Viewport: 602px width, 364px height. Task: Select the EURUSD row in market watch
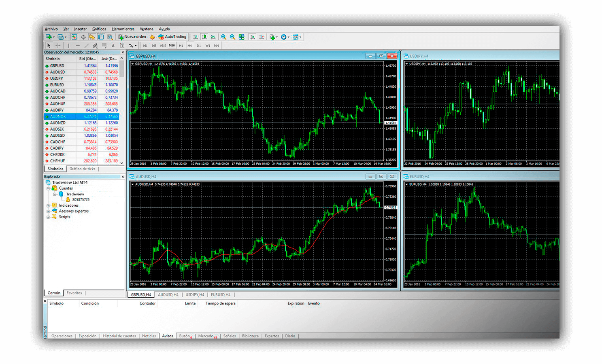point(57,85)
